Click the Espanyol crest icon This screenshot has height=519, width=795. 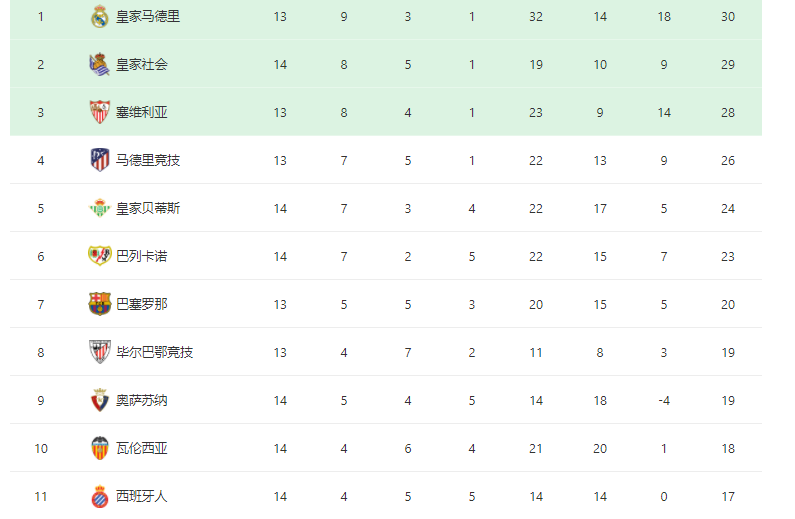click(x=100, y=496)
